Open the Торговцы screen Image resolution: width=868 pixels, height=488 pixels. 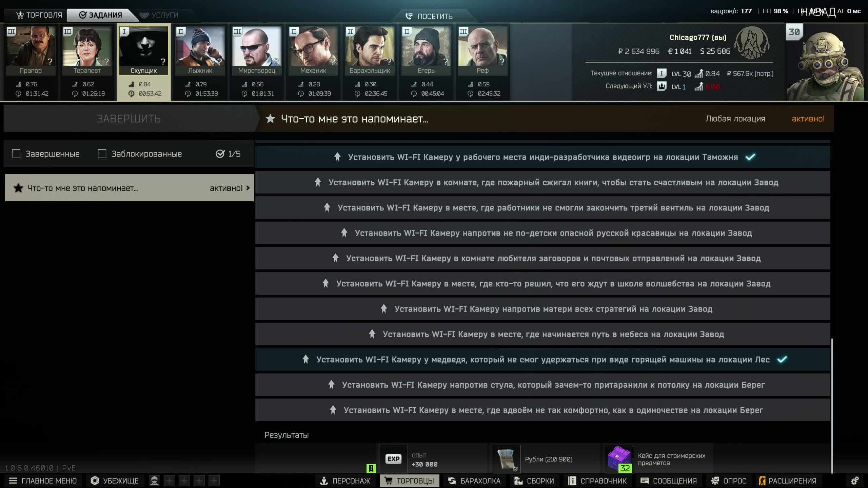click(409, 481)
